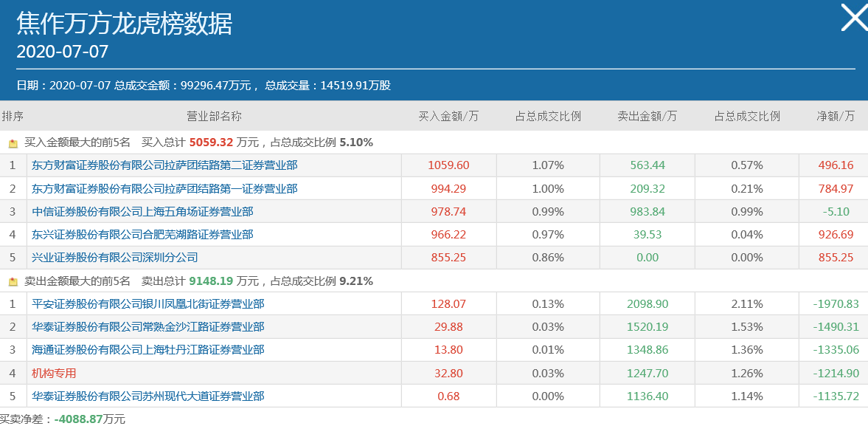
Task: Select net amount -5.10
Action: click(836, 212)
